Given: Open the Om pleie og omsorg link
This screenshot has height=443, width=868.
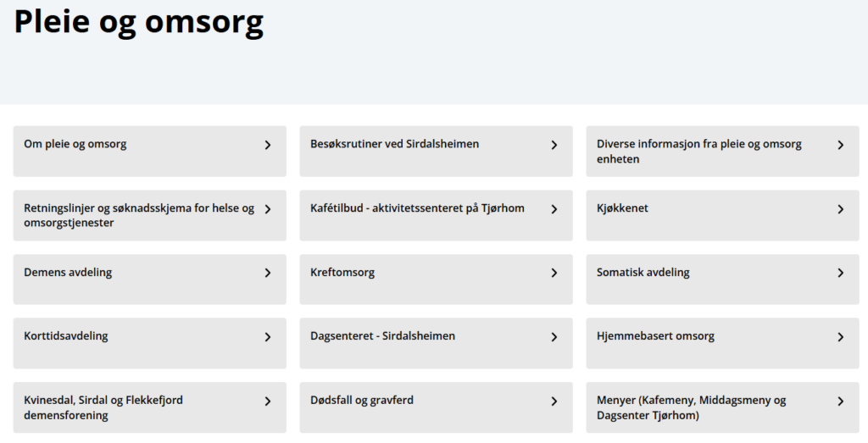Looking at the screenshot, I should click(75, 145).
